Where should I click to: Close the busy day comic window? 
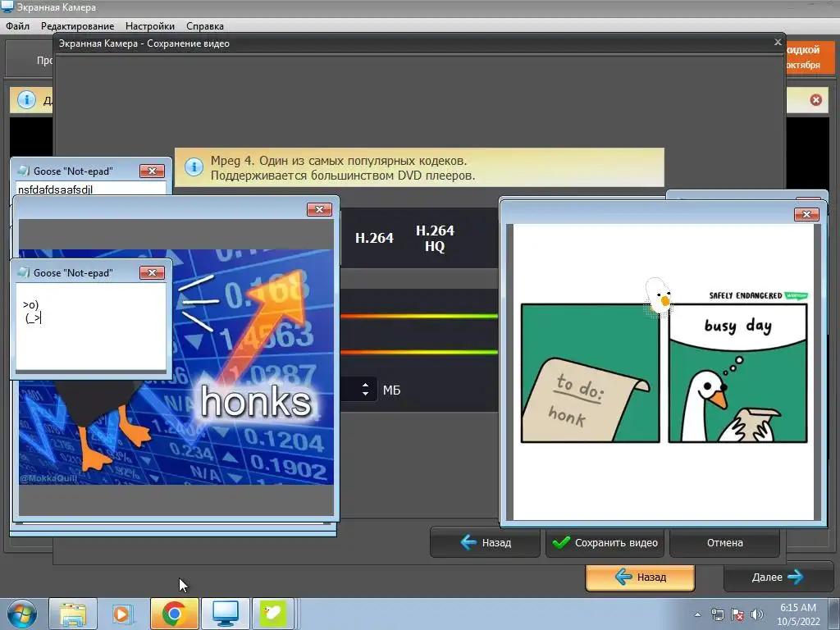[x=806, y=215]
